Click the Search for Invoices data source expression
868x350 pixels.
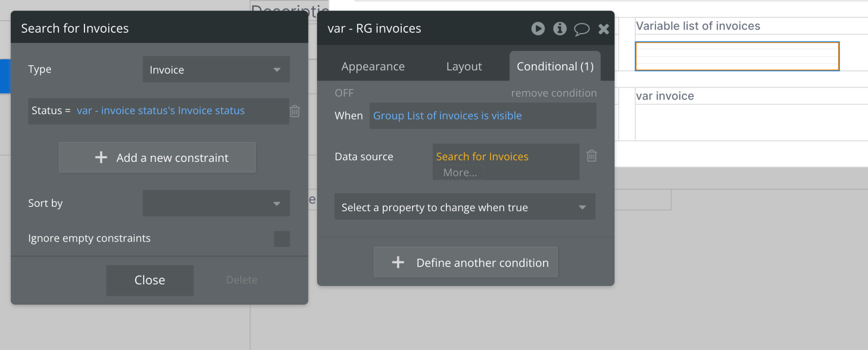[482, 157]
